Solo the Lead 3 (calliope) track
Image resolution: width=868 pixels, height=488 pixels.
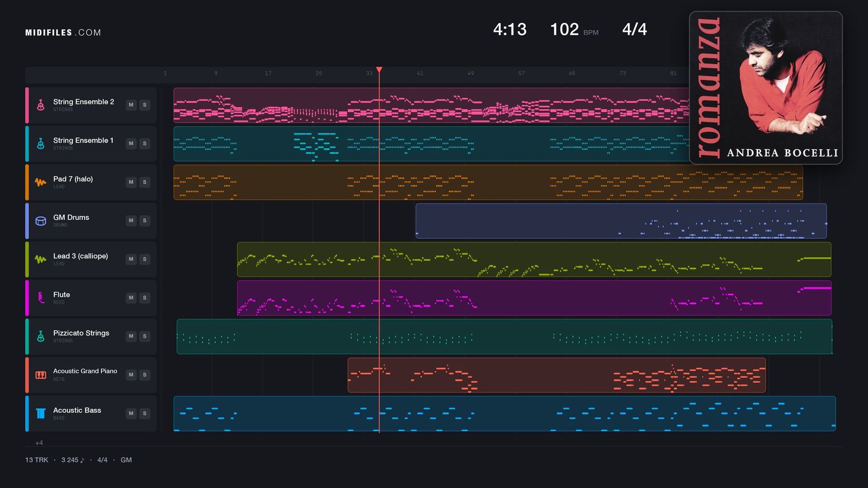coord(145,259)
